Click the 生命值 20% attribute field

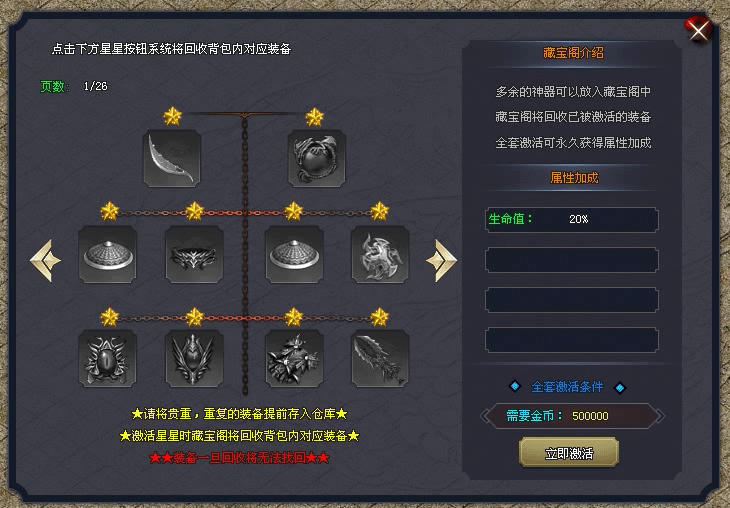[572, 219]
